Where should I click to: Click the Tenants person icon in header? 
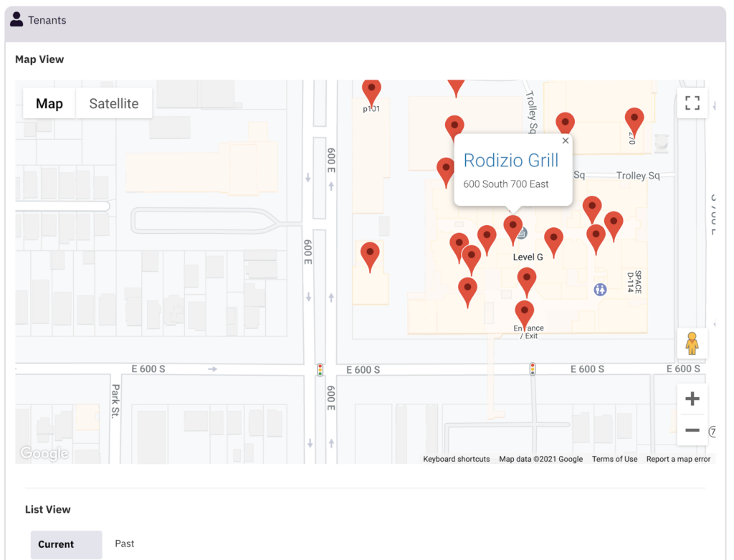pos(16,19)
